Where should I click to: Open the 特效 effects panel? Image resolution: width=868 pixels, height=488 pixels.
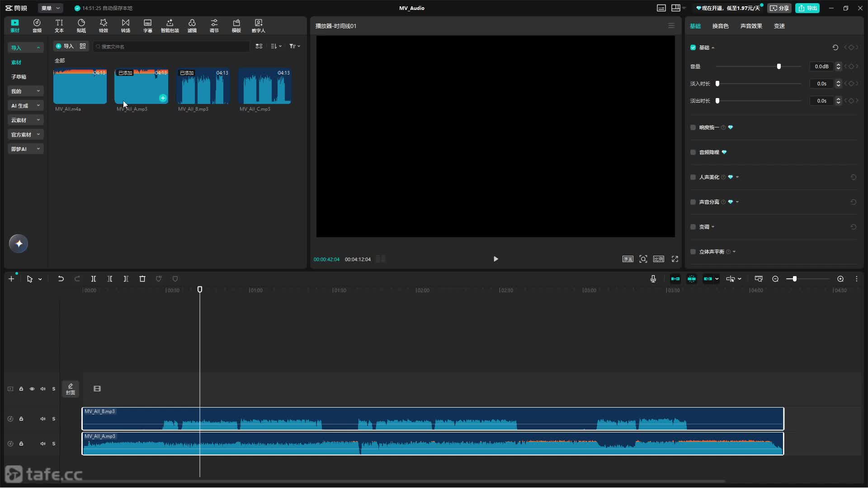point(104,26)
